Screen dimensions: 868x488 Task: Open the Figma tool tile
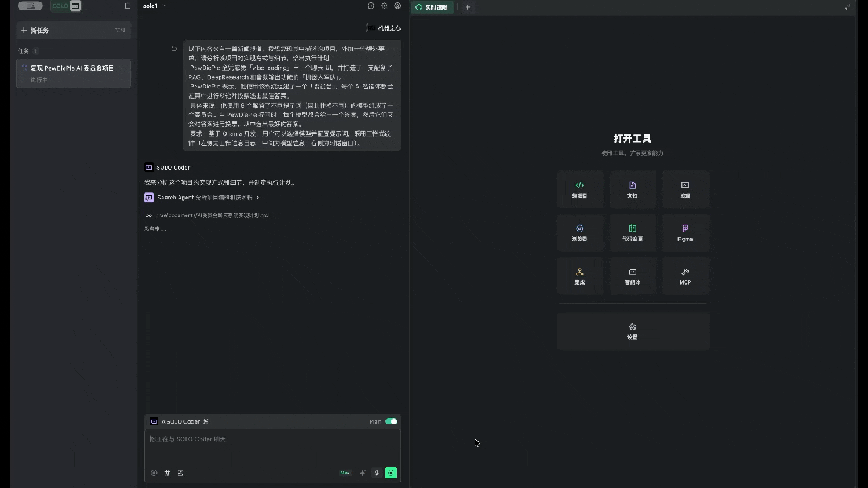(685, 233)
